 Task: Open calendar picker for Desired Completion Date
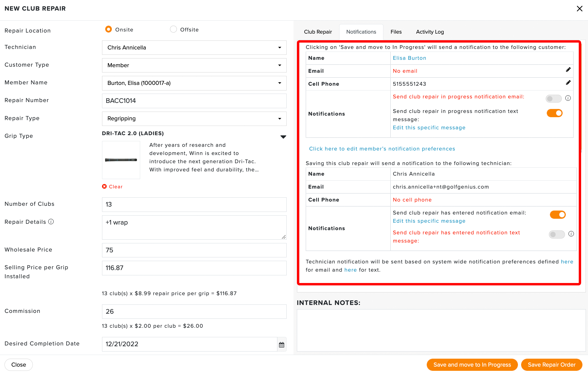point(282,345)
